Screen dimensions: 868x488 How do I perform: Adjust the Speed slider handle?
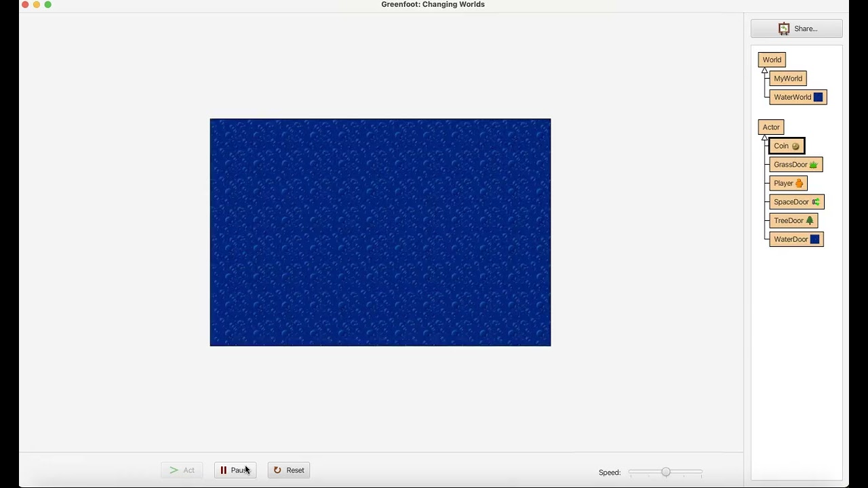(x=666, y=472)
